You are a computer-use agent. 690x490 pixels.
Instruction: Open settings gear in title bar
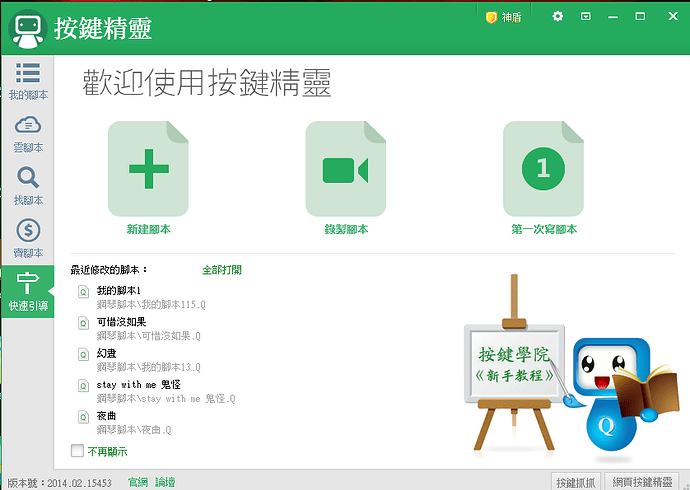[558, 16]
